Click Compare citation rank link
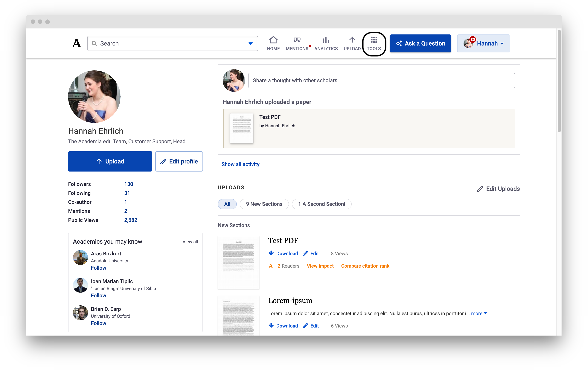Viewport: 588px width, 373px height. coord(365,266)
